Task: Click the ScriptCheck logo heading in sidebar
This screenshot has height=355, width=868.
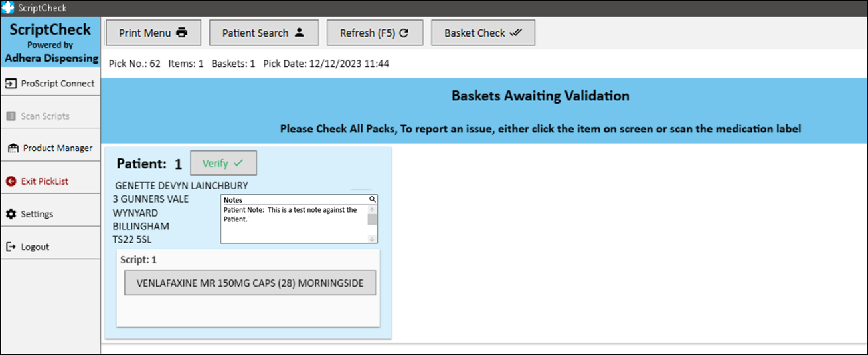Action: pos(50,30)
